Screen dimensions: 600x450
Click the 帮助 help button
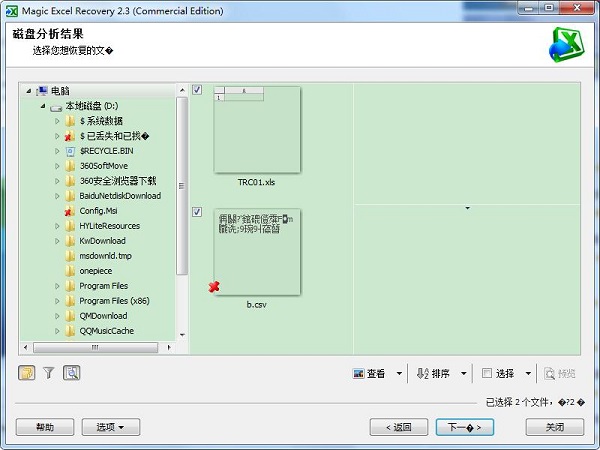(45, 427)
